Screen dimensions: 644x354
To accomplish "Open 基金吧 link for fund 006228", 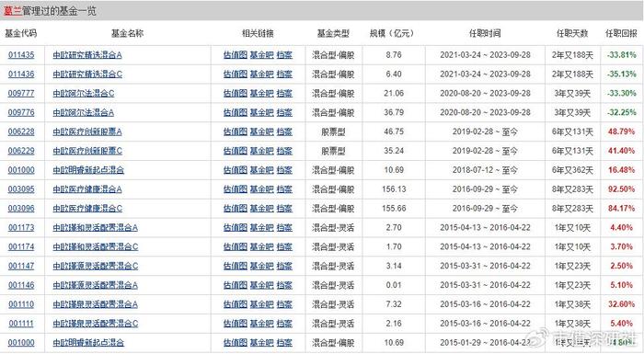I will click(x=261, y=131).
